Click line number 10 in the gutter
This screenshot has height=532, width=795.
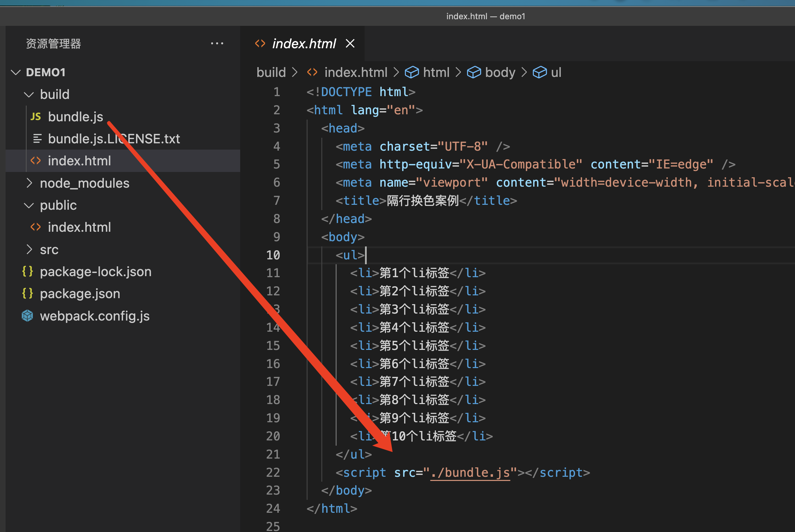273,255
